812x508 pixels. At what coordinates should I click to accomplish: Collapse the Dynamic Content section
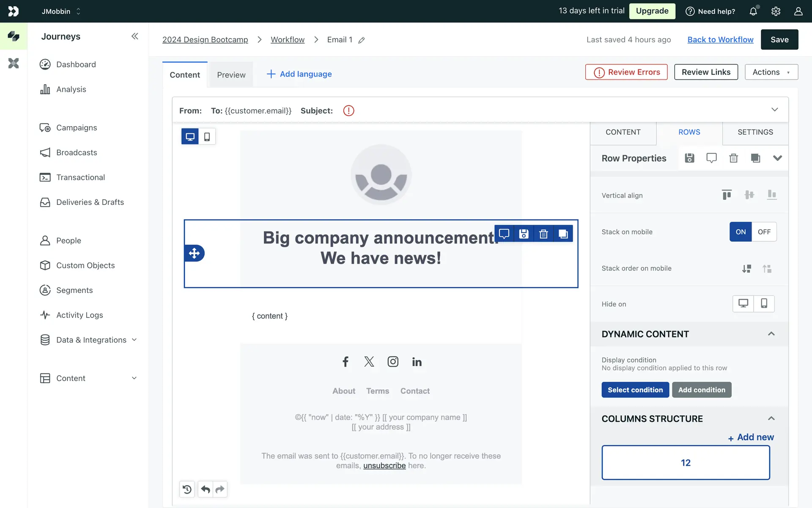pos(771,334)
